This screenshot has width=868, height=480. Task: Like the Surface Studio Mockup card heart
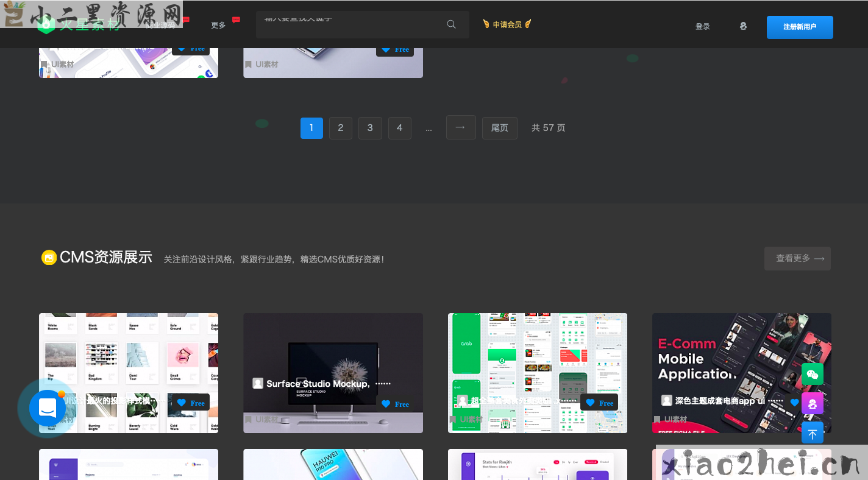point(386,404)
